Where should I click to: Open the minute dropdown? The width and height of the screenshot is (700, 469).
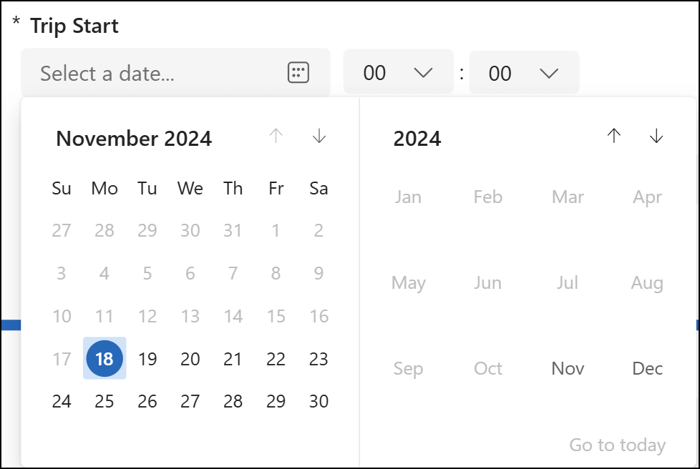524,73
